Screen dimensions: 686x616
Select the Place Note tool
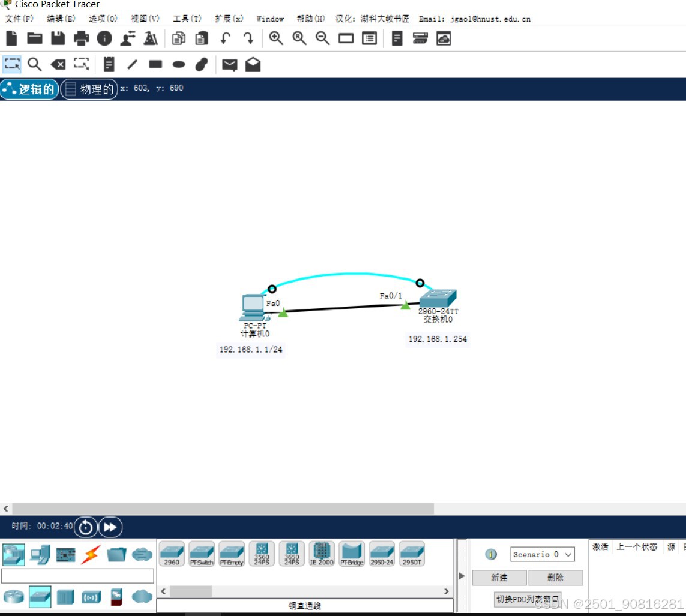click(109, 64)
